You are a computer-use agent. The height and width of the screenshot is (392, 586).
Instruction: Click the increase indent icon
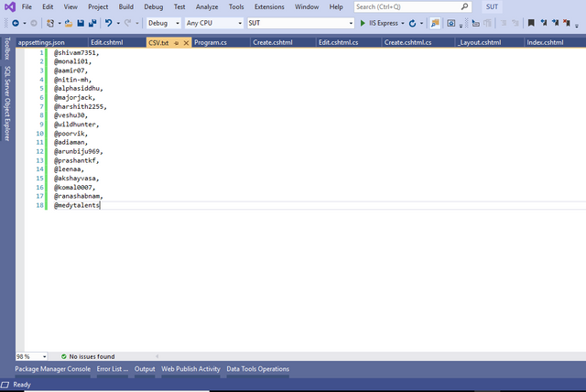pyautogui.click(x=515, y=23)
